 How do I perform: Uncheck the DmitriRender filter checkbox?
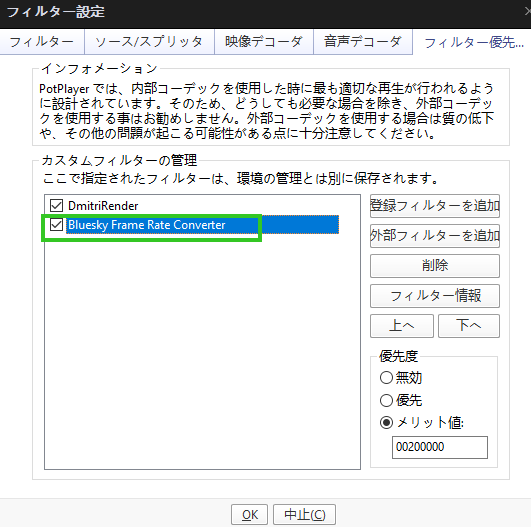(x=56, y=206)
